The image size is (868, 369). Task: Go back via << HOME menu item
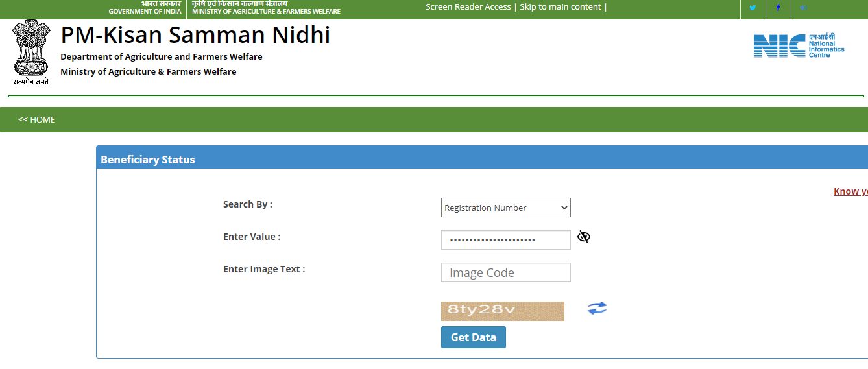(x=37, y=120)
